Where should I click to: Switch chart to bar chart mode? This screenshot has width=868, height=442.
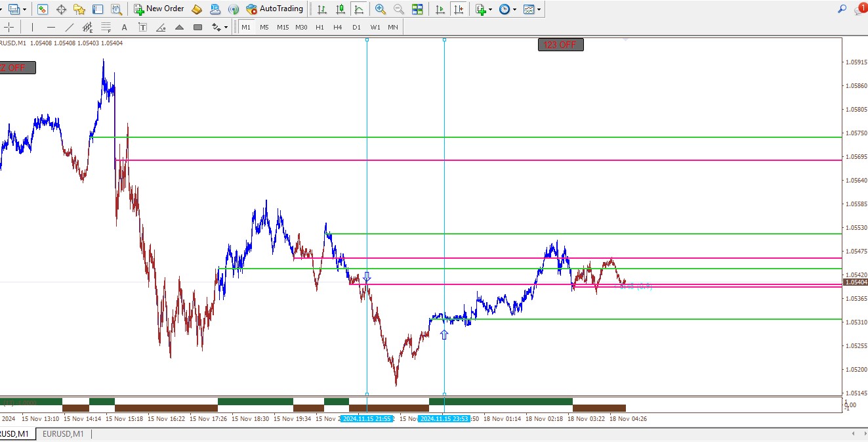coord(321,9)
